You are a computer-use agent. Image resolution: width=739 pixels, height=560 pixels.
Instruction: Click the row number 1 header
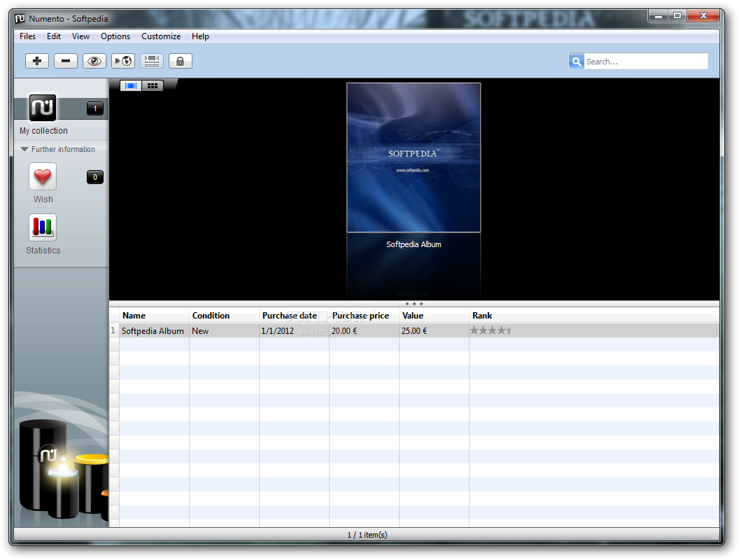(x=113, y=330)
